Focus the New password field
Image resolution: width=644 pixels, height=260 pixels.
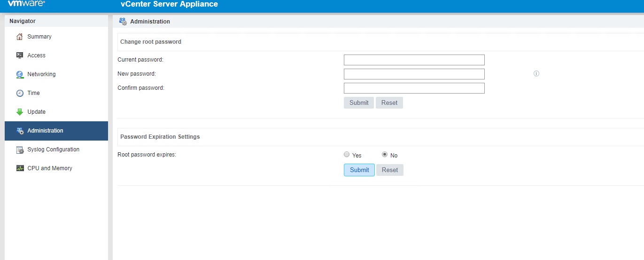click(414, 74)
